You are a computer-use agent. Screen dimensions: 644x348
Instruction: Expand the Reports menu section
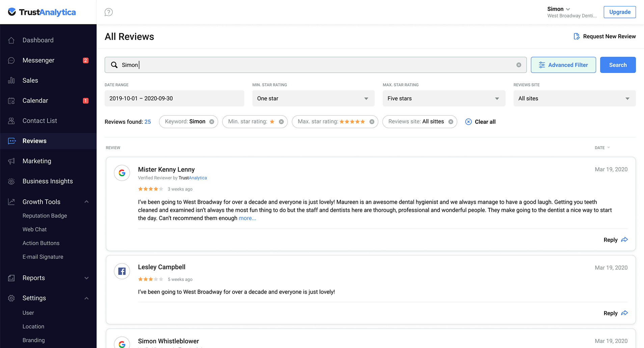[x=86, y=278]
